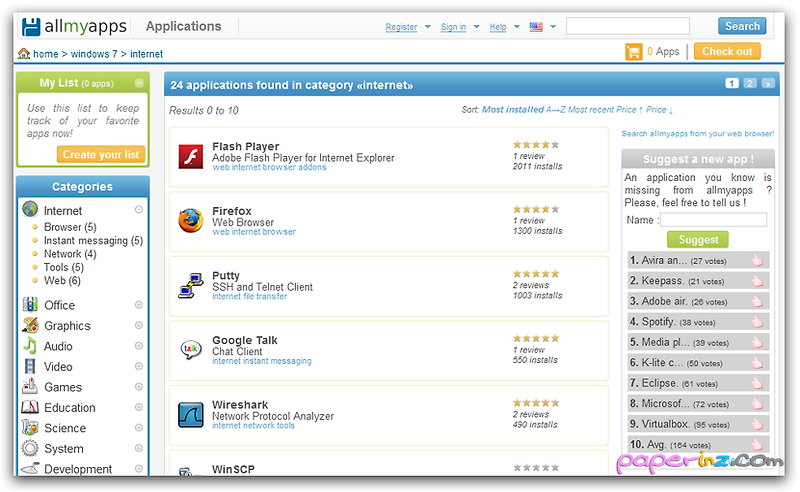Vote for Keepass with thumbs-up icon
Image resolution: width=800 pixels, height=492 pixels.
(x=757, y=281)
